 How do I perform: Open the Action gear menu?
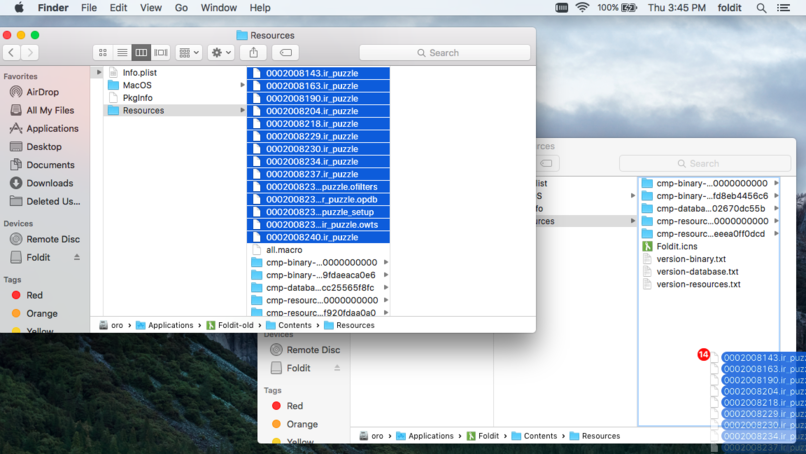[x=222, y=52]
